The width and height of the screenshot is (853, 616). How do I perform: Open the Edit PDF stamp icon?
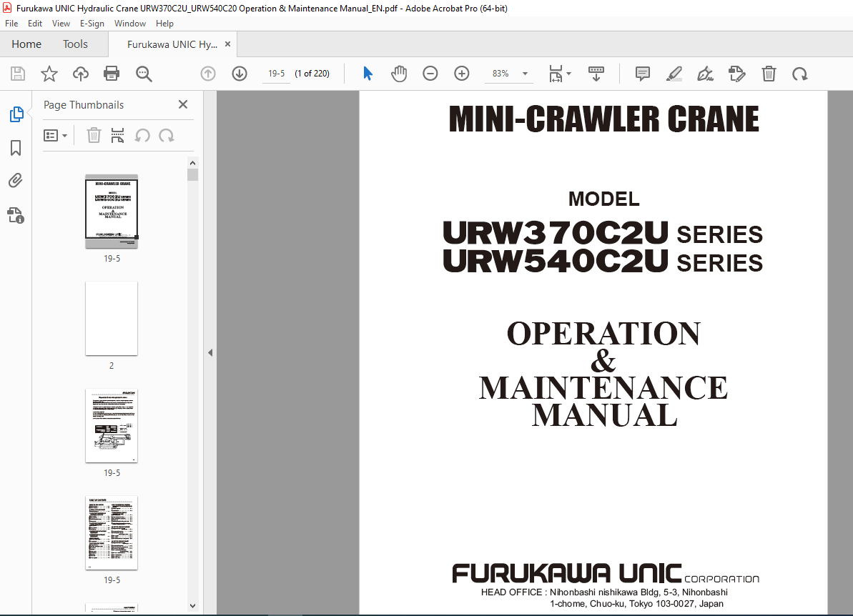click(x=736, y=74)
